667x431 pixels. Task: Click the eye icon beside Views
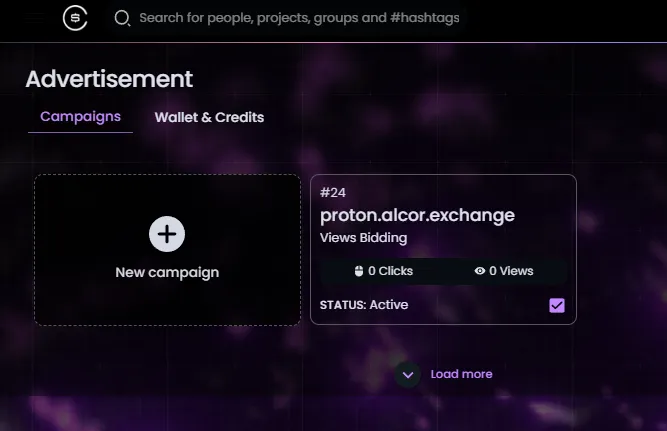point(479,271)
